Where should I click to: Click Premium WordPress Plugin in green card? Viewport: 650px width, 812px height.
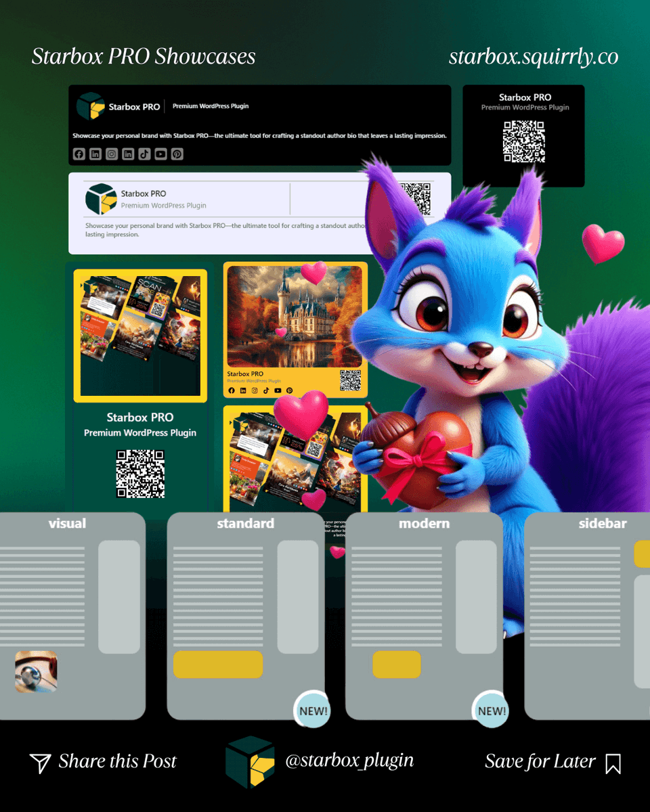pyautogui.click(x=140, y=433)
